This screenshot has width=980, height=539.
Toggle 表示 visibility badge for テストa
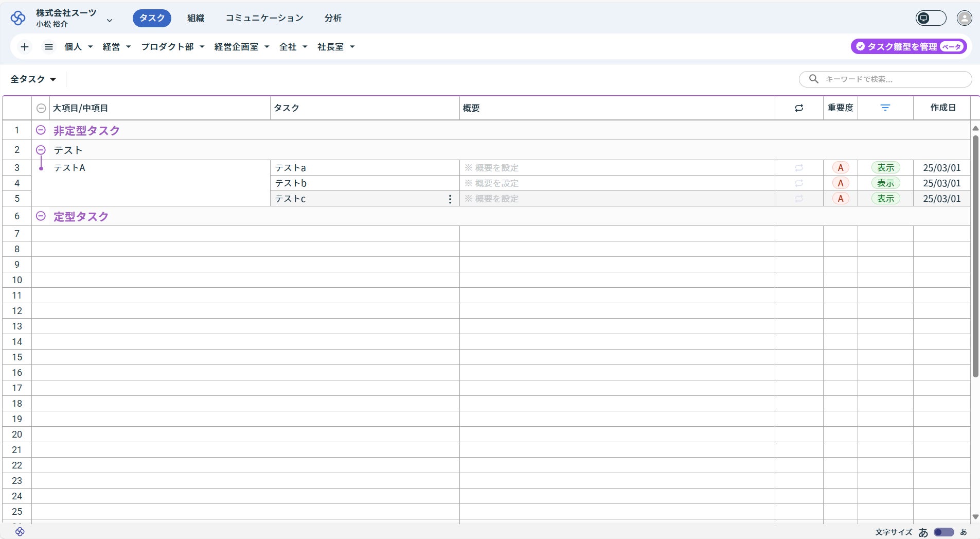coord(885,168)
